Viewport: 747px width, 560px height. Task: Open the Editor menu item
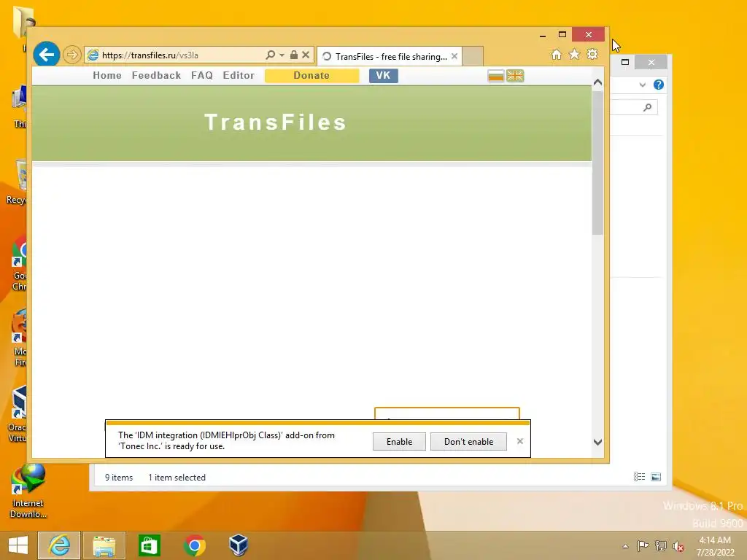click(x=239, y=75)
